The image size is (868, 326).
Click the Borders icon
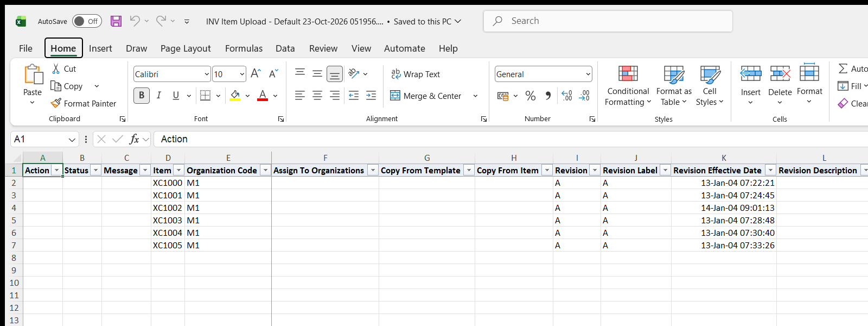click(205, 96)
